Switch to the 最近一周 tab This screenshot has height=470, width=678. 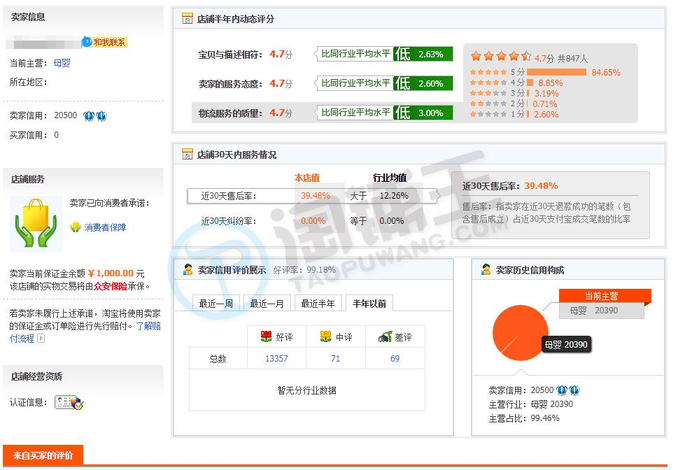click(x=216, y=303)
